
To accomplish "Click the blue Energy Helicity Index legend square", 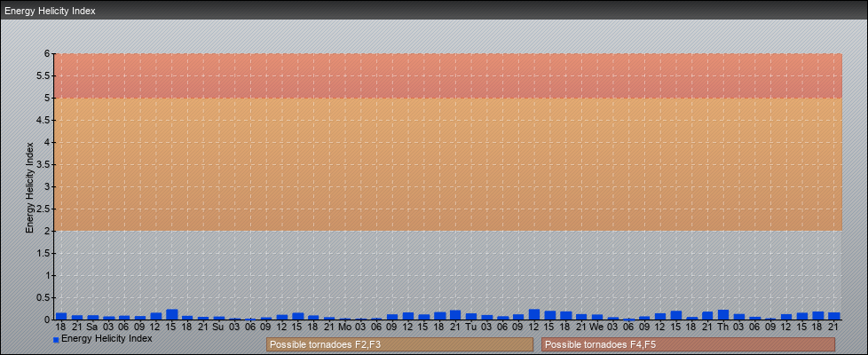I will click(x=56, y=340).
